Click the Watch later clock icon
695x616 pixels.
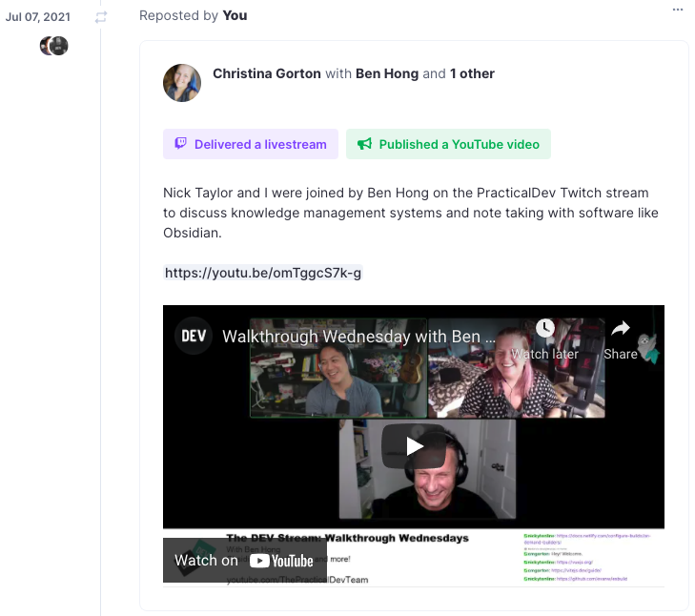click(x=544, y=328)
